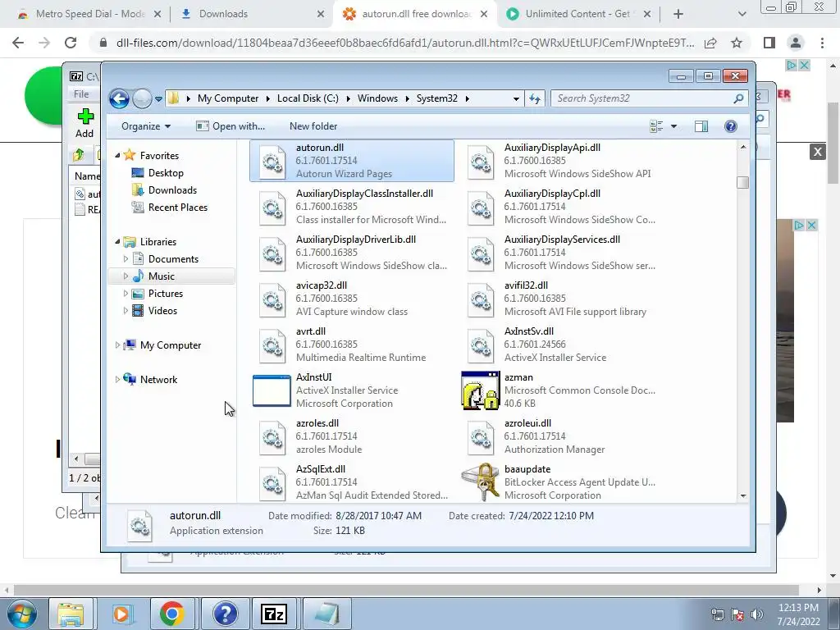Select the azman console document icon
This screenshot has width=840, height=630.
pos(481,390)
